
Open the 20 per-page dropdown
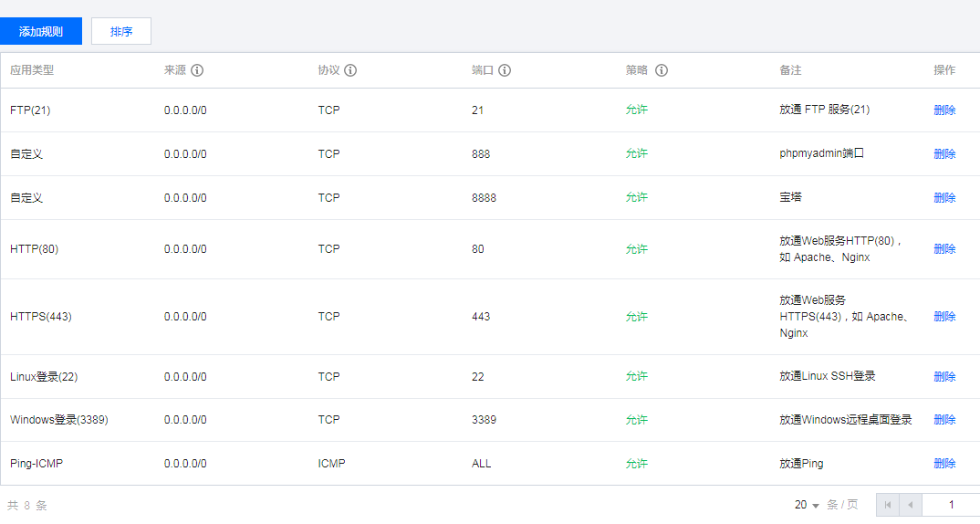click(x=807, y=505)
